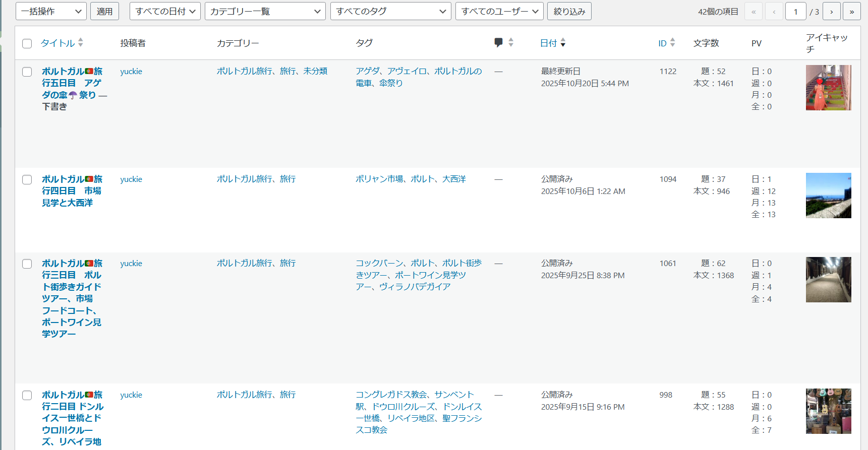This screenshot has height=450, width=868.
Task: Open the red stairs featured thumbnail
Action: point(828,88)
